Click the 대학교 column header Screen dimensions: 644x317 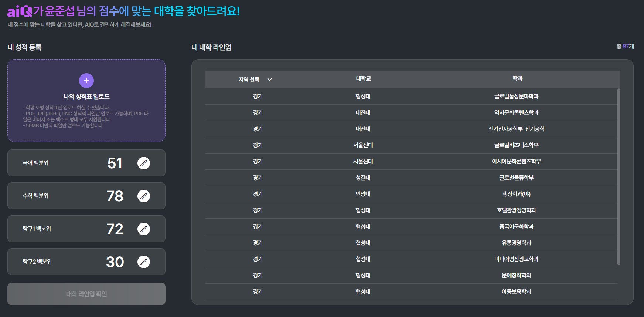pos(363,79)
